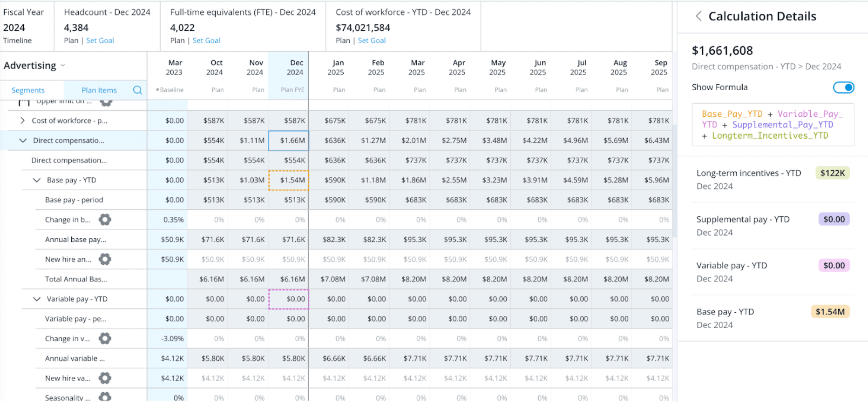Click Timeline under Fiscal Year 2024

(17, 40)
